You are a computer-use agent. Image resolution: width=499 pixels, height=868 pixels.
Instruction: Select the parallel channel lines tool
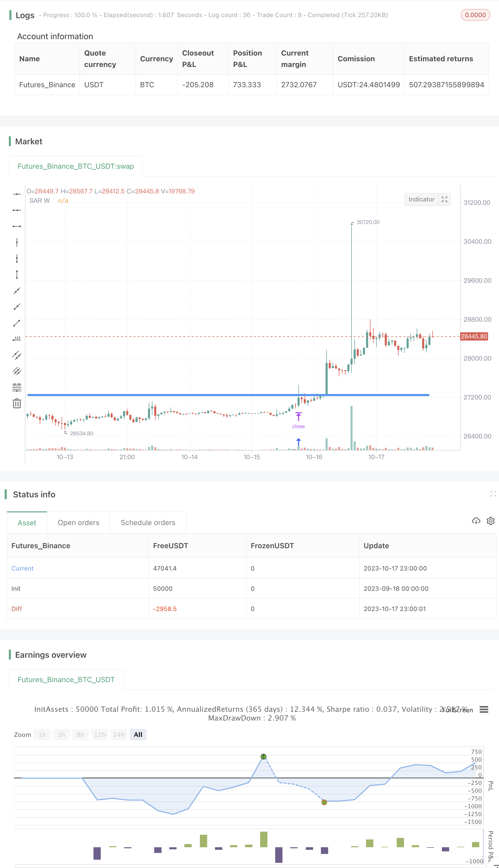click(17, 355)
